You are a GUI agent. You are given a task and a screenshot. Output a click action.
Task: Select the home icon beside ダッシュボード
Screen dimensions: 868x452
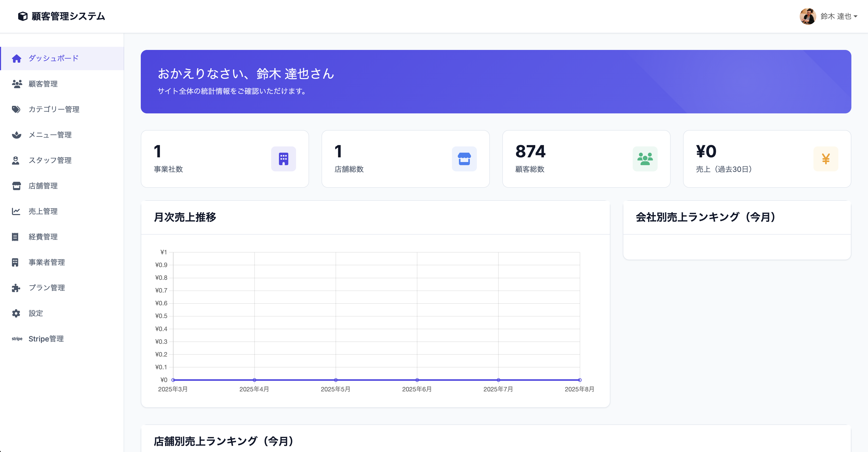tap(17, 58)
